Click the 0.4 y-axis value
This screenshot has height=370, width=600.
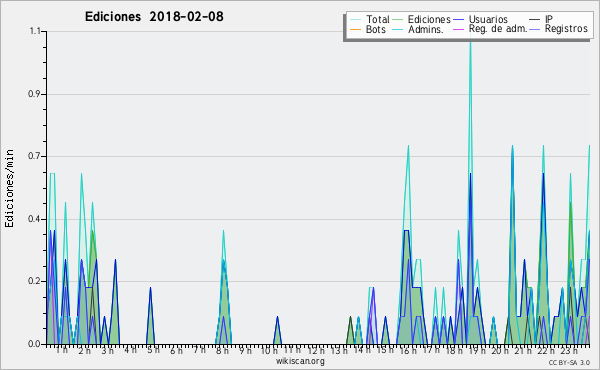click(34, 219)
